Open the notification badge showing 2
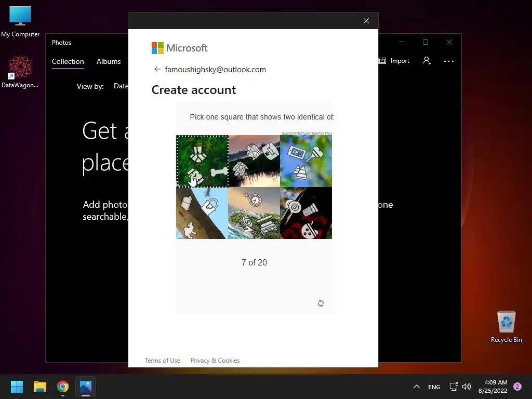 pyautogui.click(x=517, y=387)
